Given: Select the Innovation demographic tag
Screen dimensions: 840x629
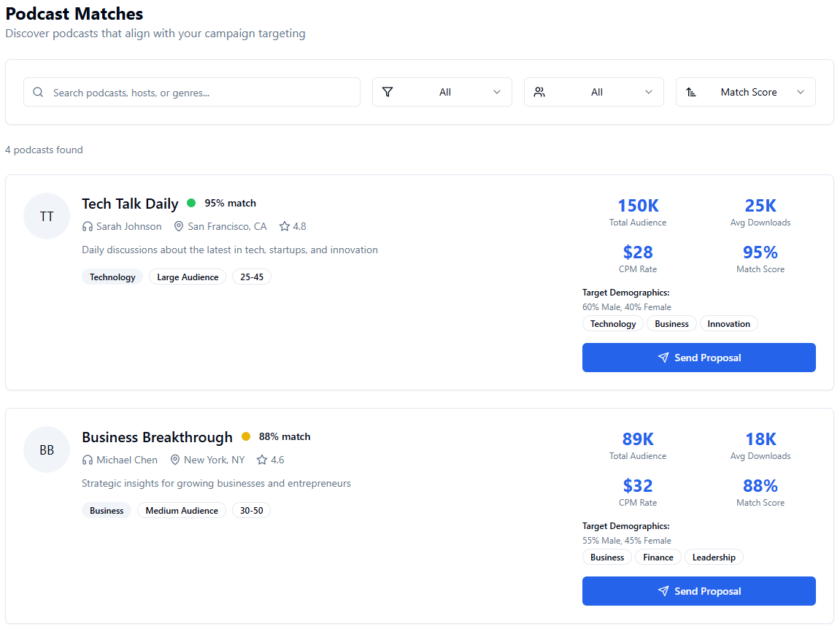Looking at the screenshot, I should (728, 323).
